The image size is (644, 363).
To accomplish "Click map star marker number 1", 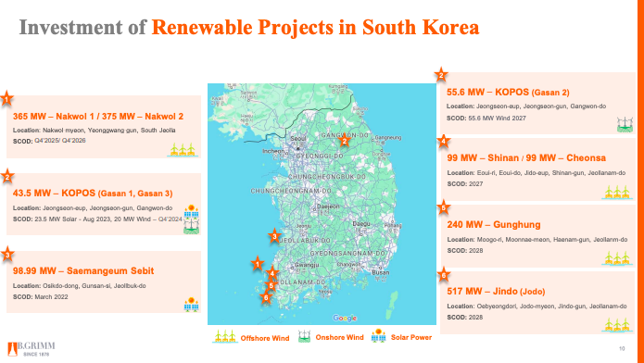I will (x=257, y=264).
